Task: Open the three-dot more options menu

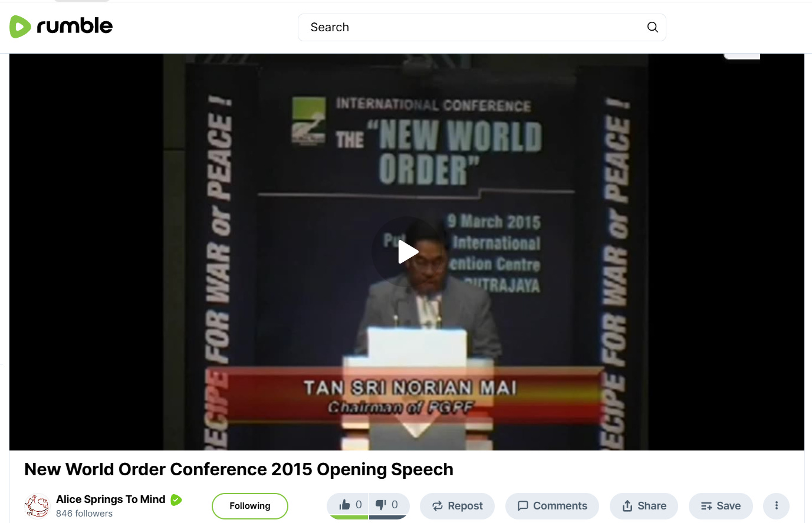Action: (x=776, y=506)
